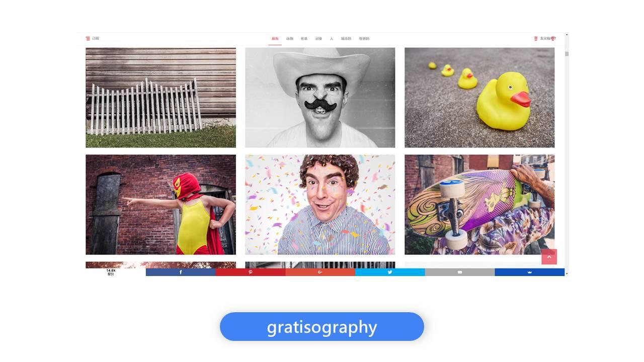
Task: Click the crown share icon
Action: pos(530,272)
